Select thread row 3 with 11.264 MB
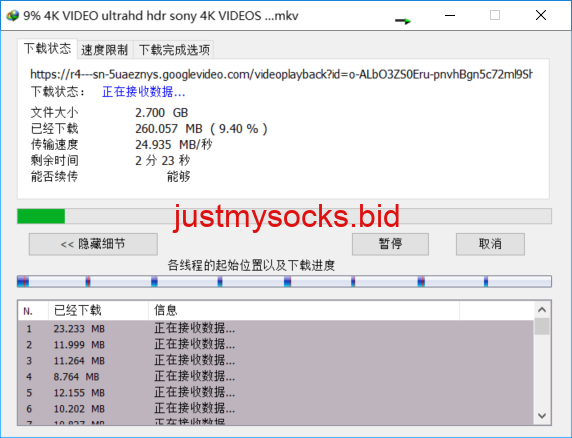This screenshot has width=572, height=438. 275,361
